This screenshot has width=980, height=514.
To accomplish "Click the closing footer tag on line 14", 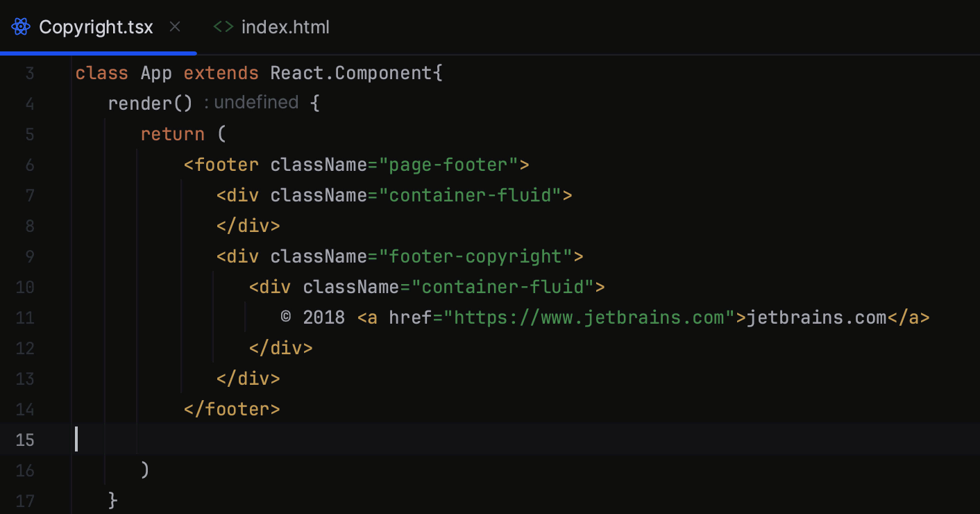I will click(x=232, y=408).
